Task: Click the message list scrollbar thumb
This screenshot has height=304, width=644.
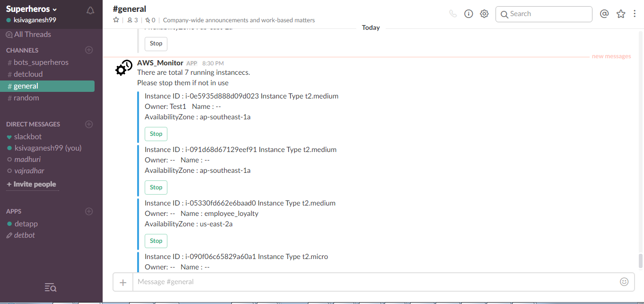Action: (641, 261)
